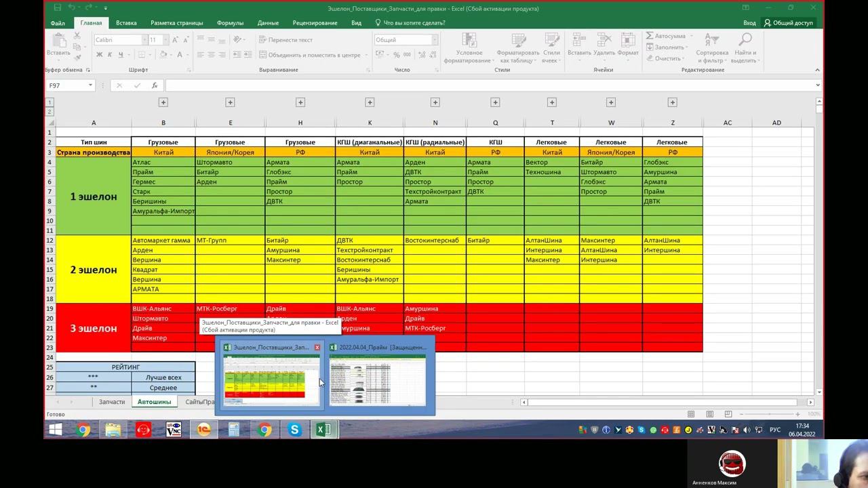Click the Windows Start button
This screenshot has width=868, height=488.
(x=55, y=430)
